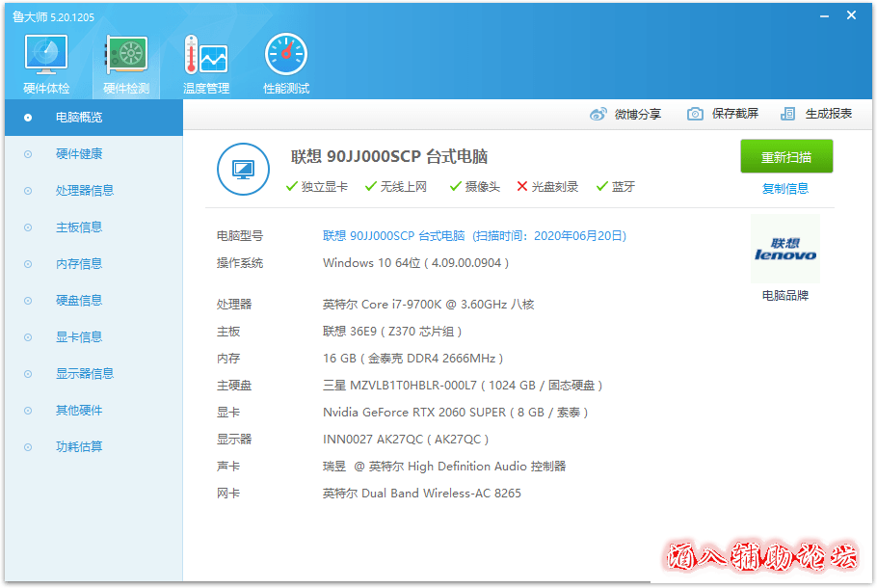Click the 生成报表 report icon
The width and height of the screenshot is (877, 588).
[788, 114]
